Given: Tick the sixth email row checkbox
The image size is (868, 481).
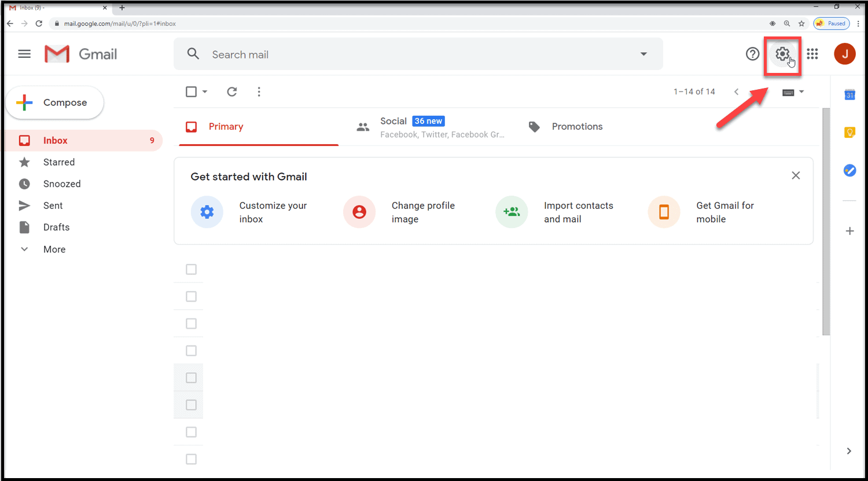Looking at the screenshot, I should pos(191,405).
